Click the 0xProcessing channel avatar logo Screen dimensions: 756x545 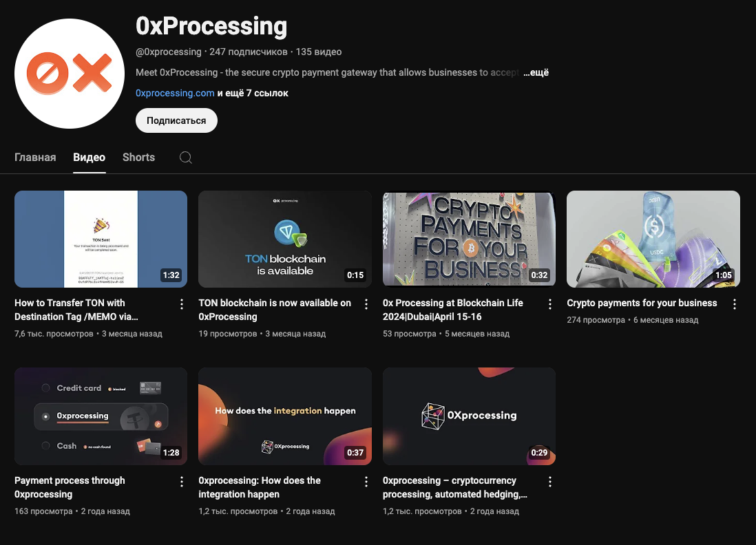(70, 74)
